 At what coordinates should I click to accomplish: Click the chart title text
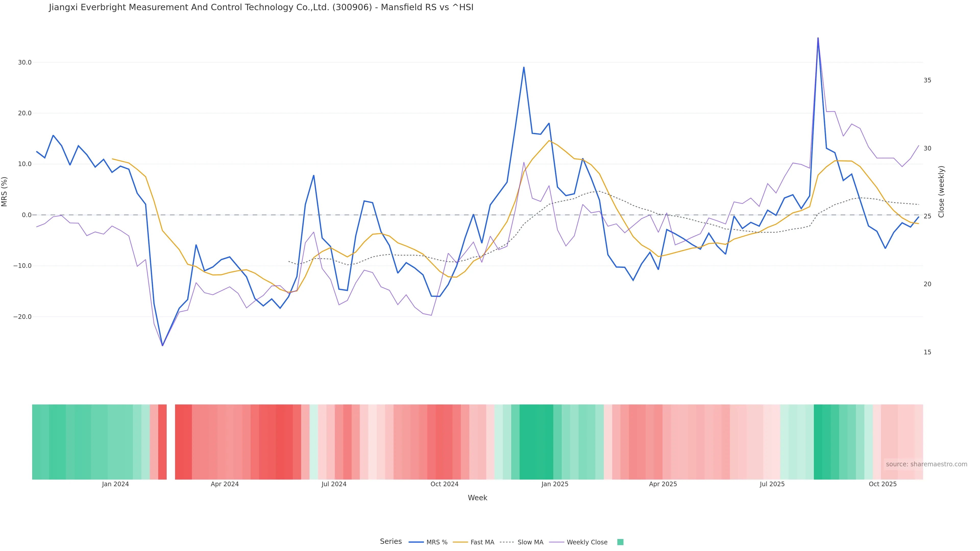click(x=261, y=8)
